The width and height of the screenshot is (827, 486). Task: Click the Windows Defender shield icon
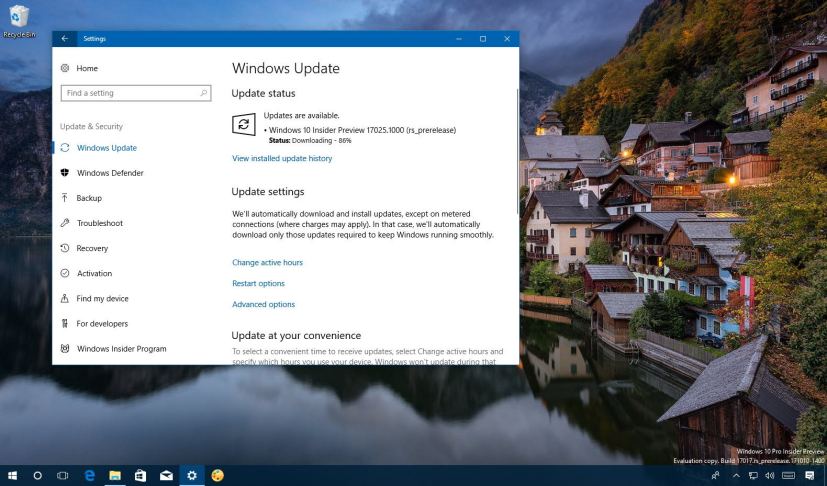[x=65, y=173]
